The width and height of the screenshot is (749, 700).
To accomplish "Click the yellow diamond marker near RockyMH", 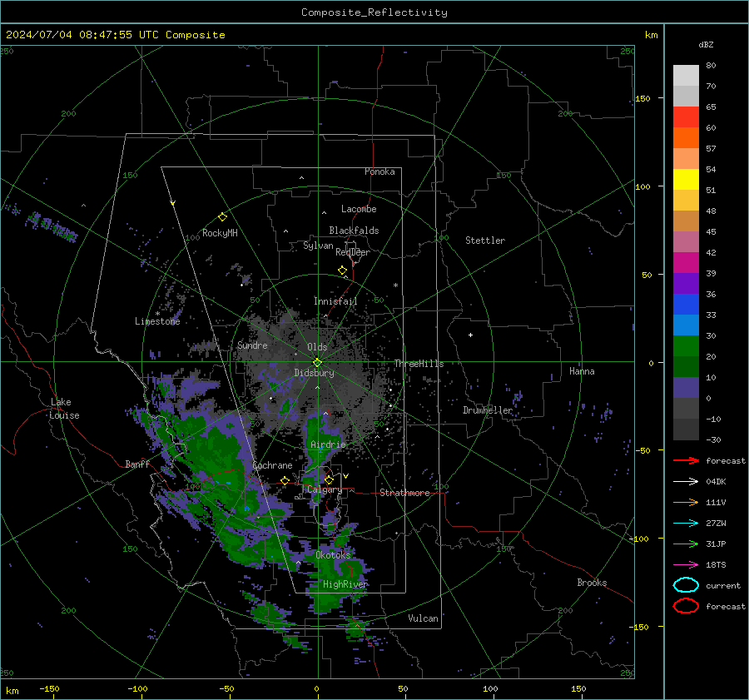I will click(x=222, y=217).
